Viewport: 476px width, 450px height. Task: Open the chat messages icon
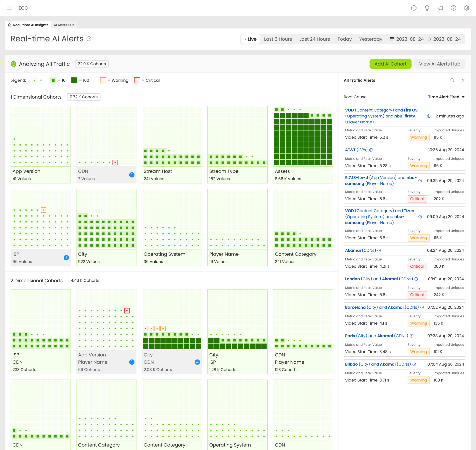414,8
